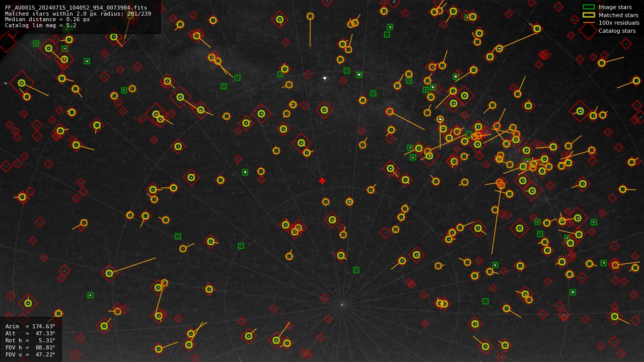Screen dimensions: 644x362
Task: Click the FF_AU001S_20240715 .fits file name text
Action: point(76,8)
